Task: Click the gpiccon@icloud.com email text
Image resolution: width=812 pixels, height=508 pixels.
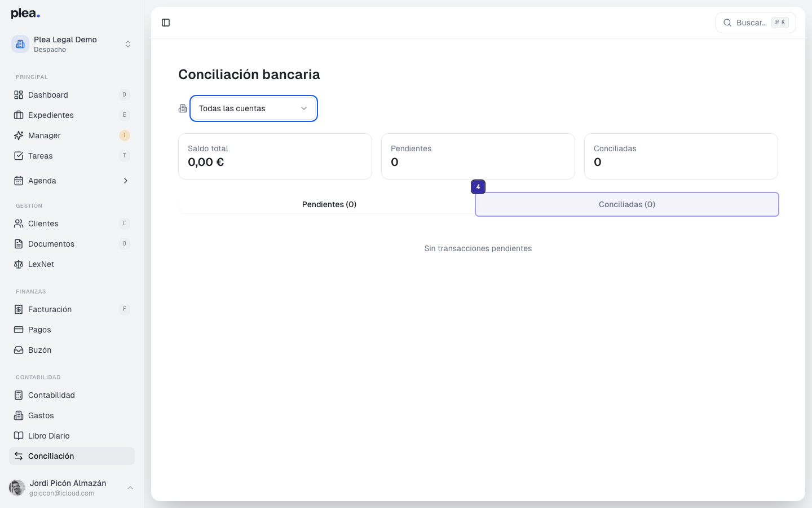Action: [x=62, y=493]
